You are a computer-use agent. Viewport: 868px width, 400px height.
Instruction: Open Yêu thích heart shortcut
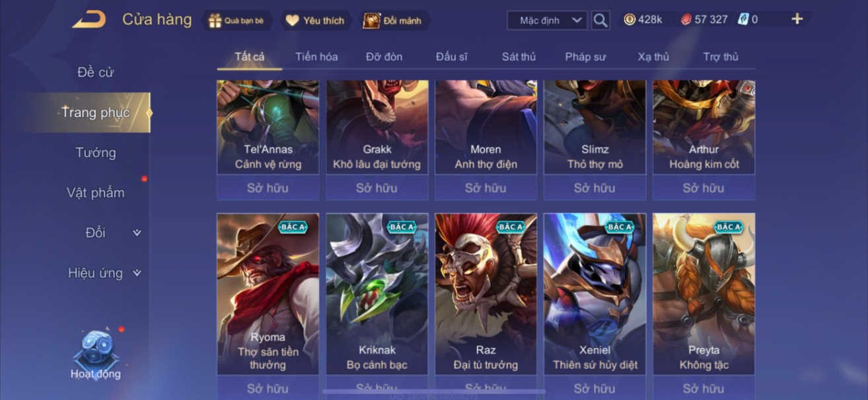314,20
